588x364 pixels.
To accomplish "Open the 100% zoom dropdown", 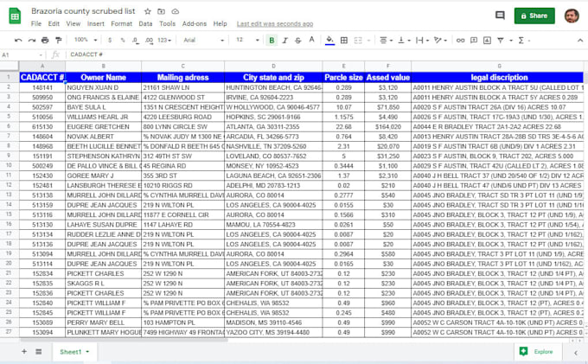I will (x=86, y=40).
